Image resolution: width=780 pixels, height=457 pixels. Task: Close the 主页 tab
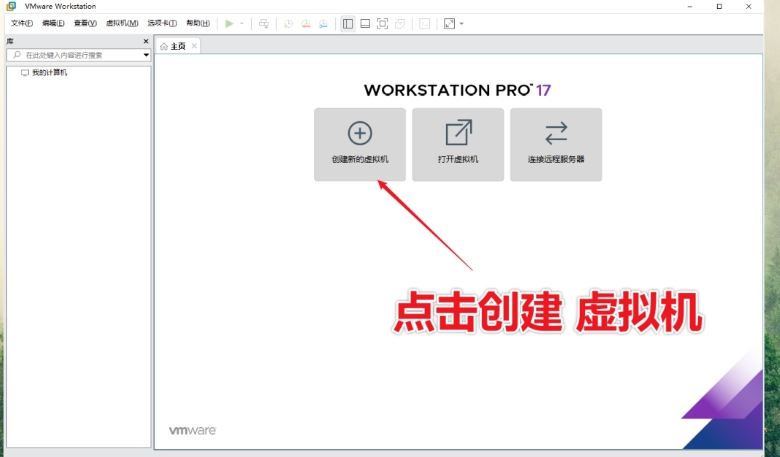click(x=194, y=46)
